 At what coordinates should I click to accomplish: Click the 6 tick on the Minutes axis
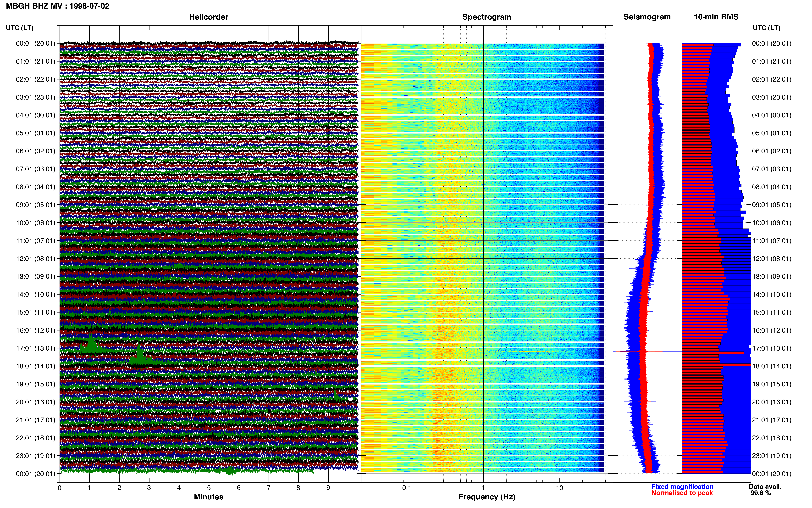tap(239, 488)
